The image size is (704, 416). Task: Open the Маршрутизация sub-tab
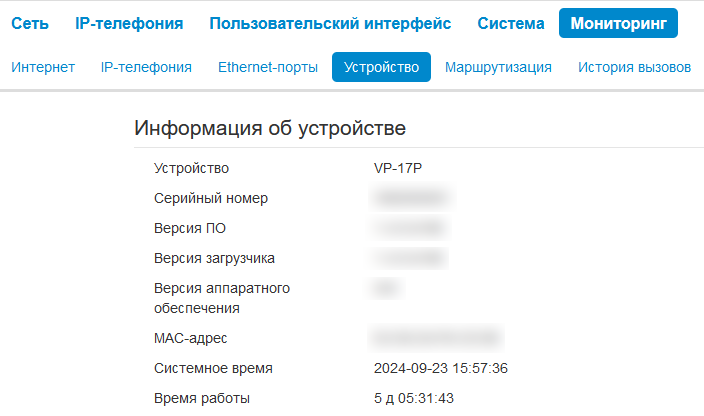[x=498, y=67]
